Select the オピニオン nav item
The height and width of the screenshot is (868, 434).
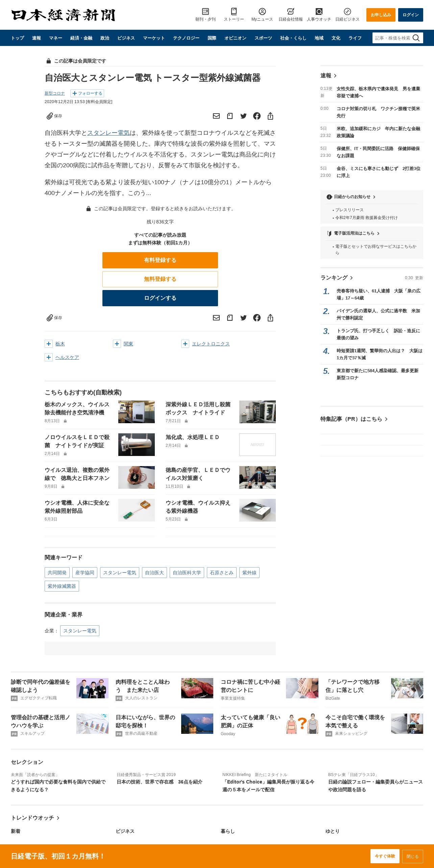point(235,38)
